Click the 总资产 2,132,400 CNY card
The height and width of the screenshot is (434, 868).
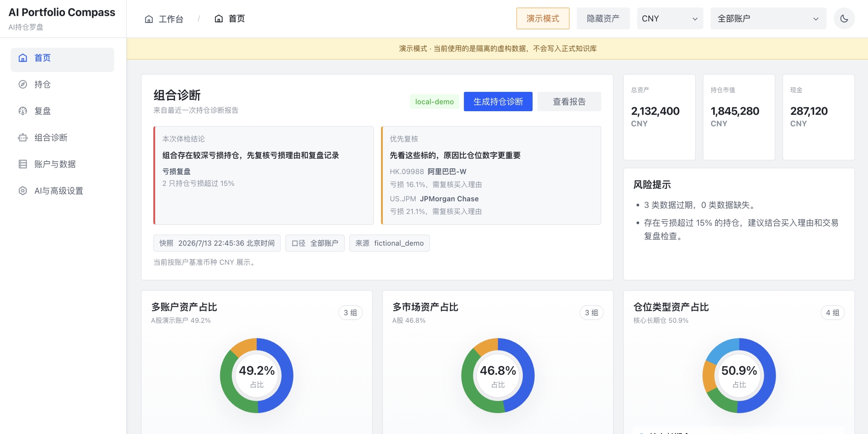point(659,117)
